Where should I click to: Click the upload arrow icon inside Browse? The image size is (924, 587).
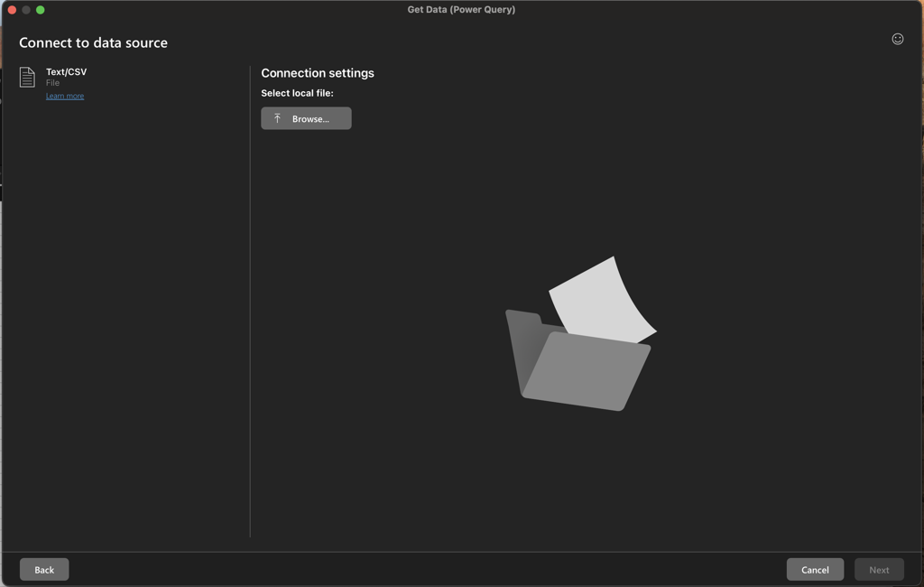pos(278,118)
